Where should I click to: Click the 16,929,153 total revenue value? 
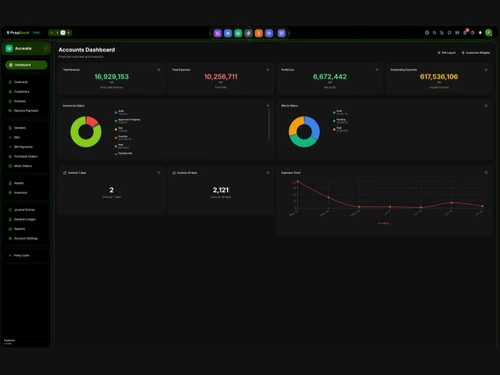click(111, 77)
